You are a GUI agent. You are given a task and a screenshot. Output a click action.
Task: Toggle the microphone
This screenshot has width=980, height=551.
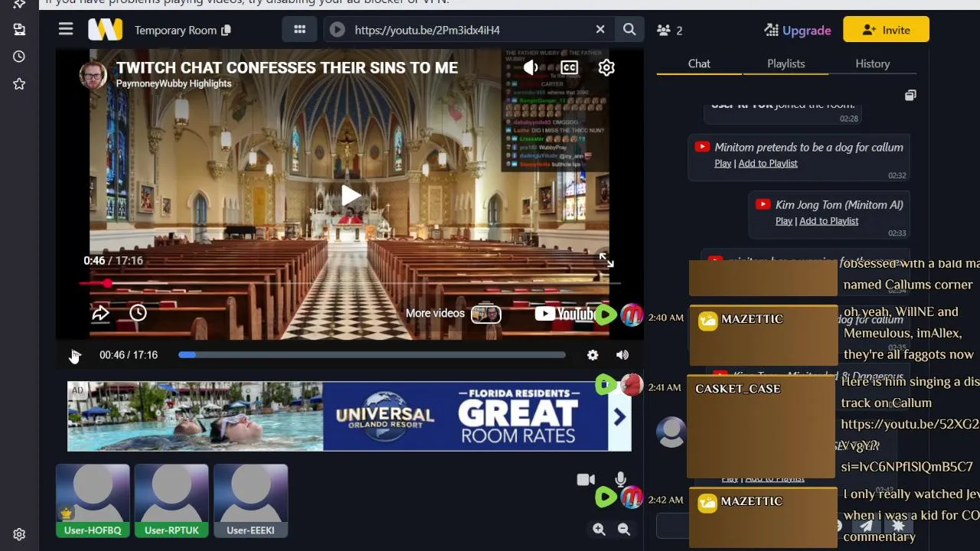pyautogui.click(x=621, y=480)
